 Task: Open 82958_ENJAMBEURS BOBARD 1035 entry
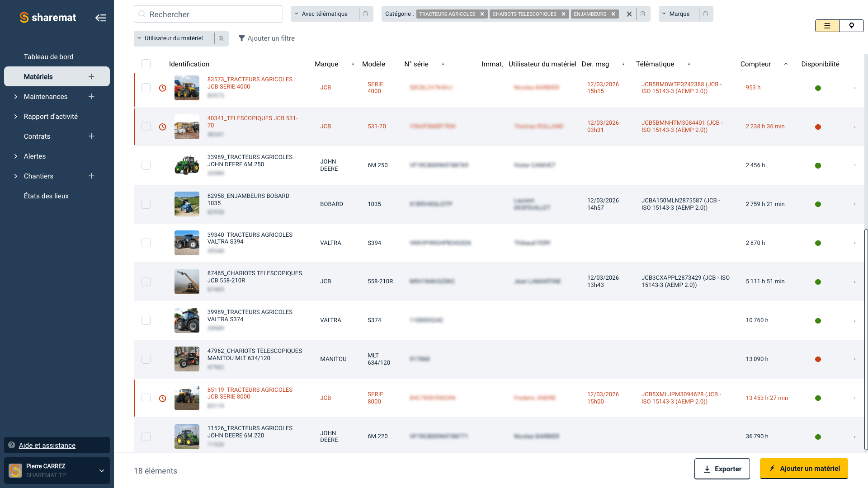(248, 200)
